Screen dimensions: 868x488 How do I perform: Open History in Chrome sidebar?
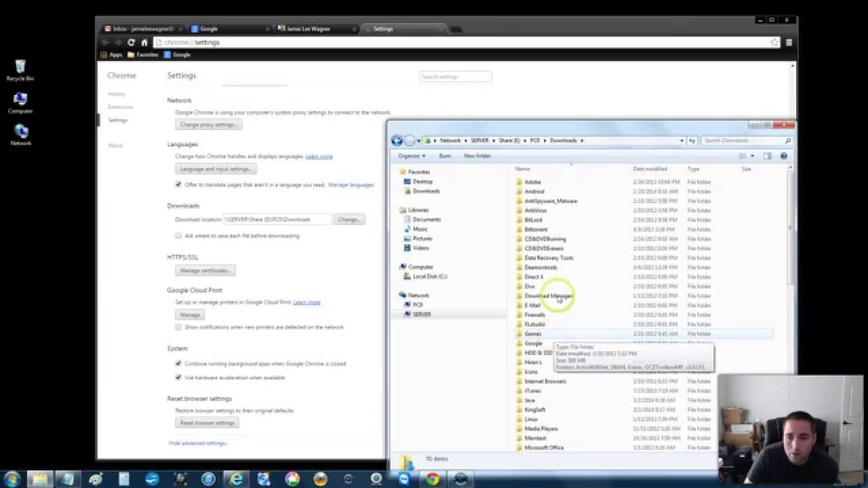(x=117, y=94)
